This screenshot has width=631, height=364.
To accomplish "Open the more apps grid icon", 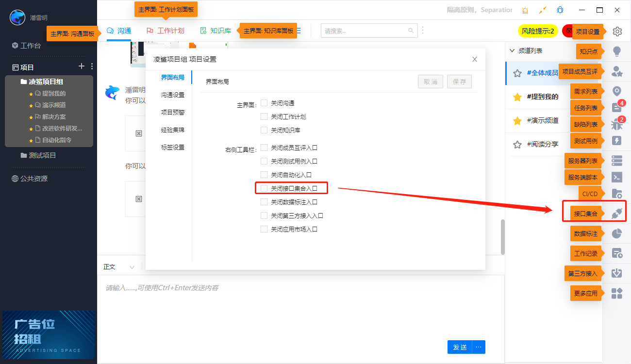I will tap(617, 293).
